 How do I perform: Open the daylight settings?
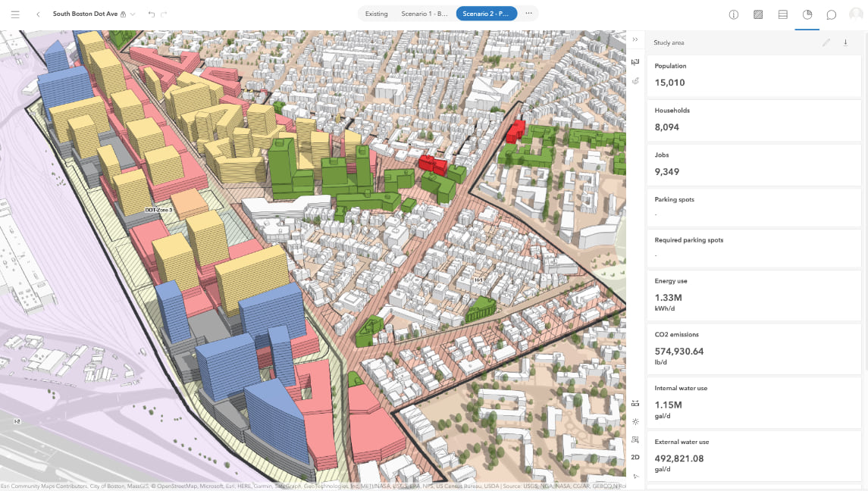click(635, 421)
